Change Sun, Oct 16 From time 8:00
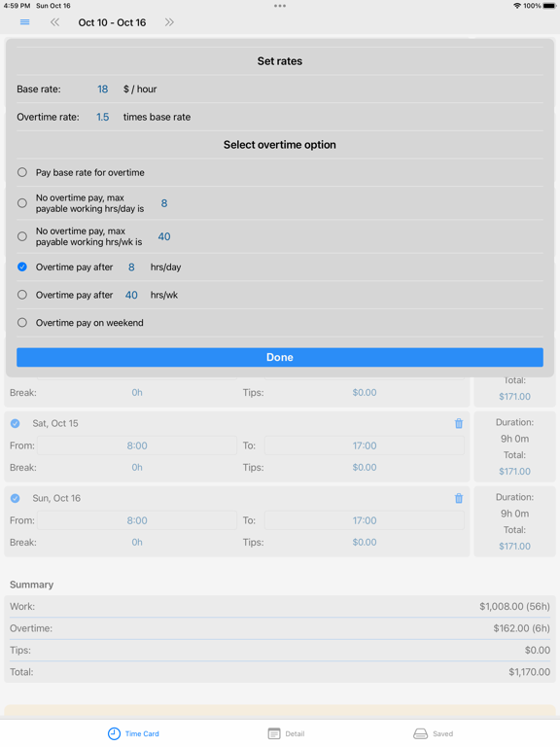This screenshot has height=747, width=560. tap(137, 520)
